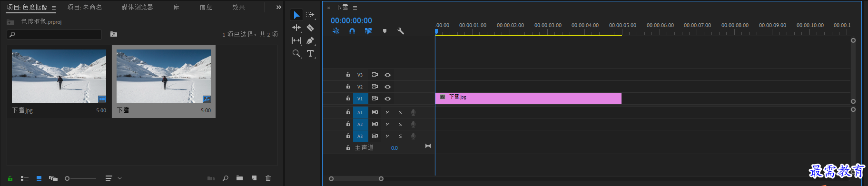The width and height of the screenshot is (868, 186).
Task: Create a new bin folder
Action: coord(239,178)
